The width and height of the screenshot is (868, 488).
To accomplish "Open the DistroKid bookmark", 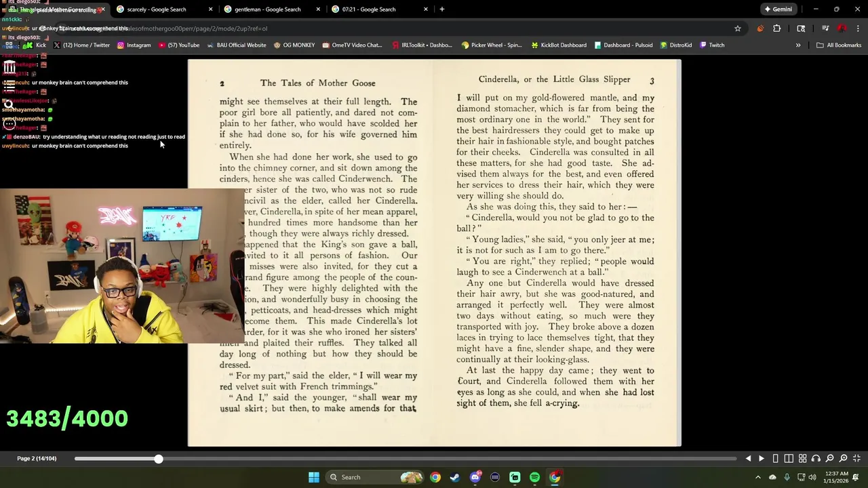I will [675, 45].
